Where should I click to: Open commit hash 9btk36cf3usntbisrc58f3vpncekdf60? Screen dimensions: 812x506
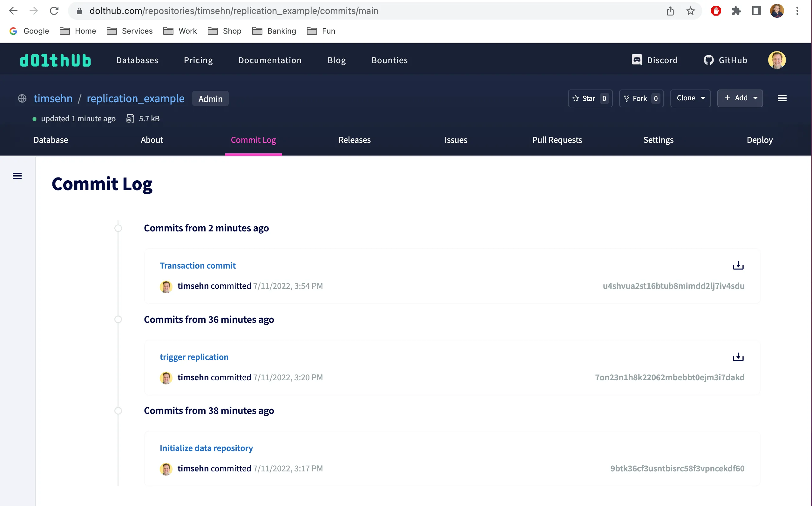pyautogui.click(x=677, y=468)
